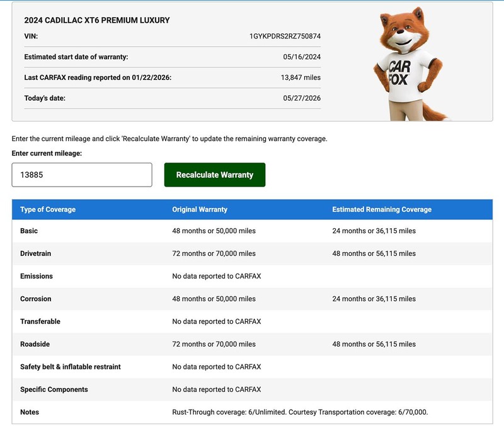
Task: Select the Corrosion coverage row label
Action: 36,299
